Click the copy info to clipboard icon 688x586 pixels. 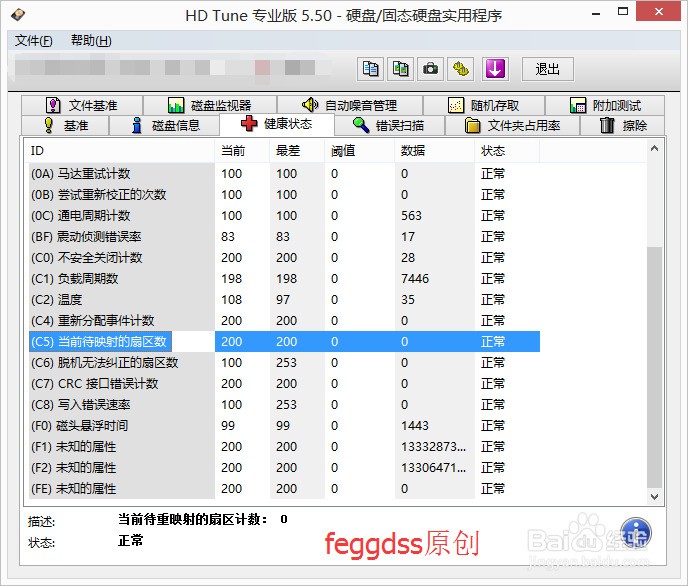pos(370,69)
